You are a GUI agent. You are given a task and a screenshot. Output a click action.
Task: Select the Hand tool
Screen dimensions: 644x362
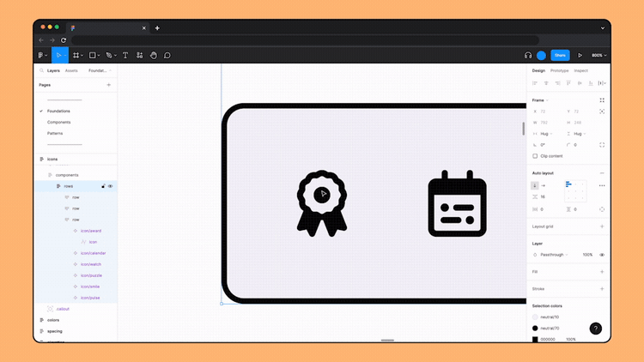click(153, 56)
